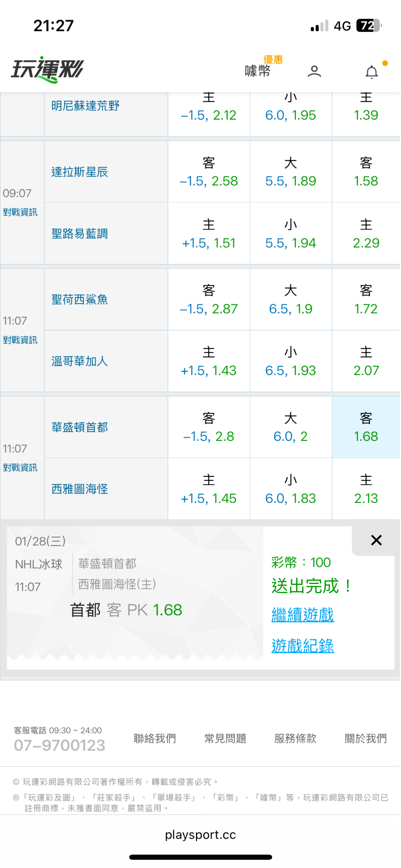This screenshot has width=401, height=868.
Task: Choose 聖路易藍調 under 5.5, 1.94
Action: tap(290, 234)
